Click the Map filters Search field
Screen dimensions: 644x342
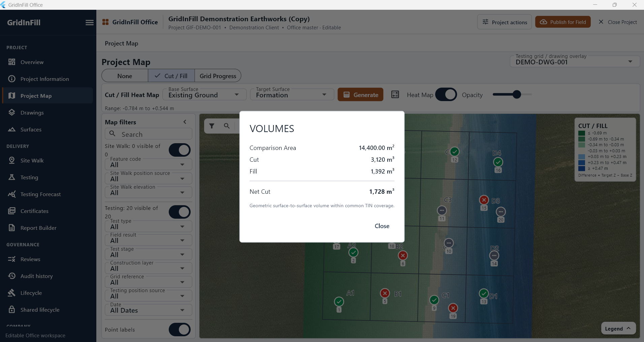click(x=149, y=134)
